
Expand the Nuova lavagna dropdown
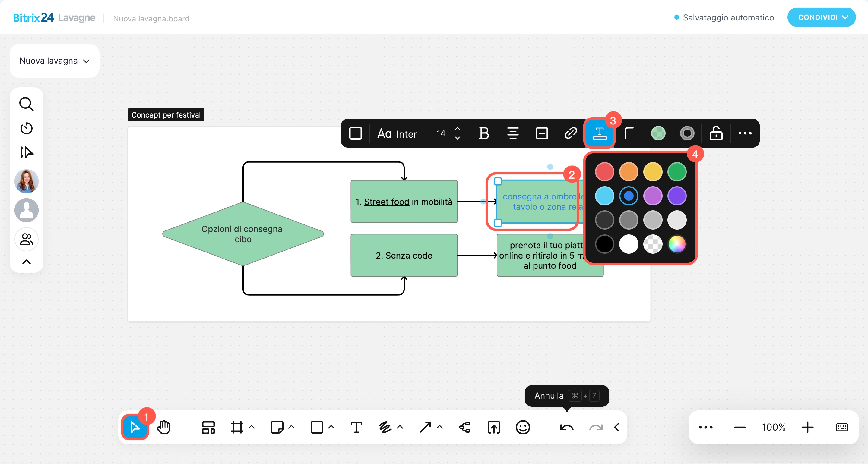point(55,61)
